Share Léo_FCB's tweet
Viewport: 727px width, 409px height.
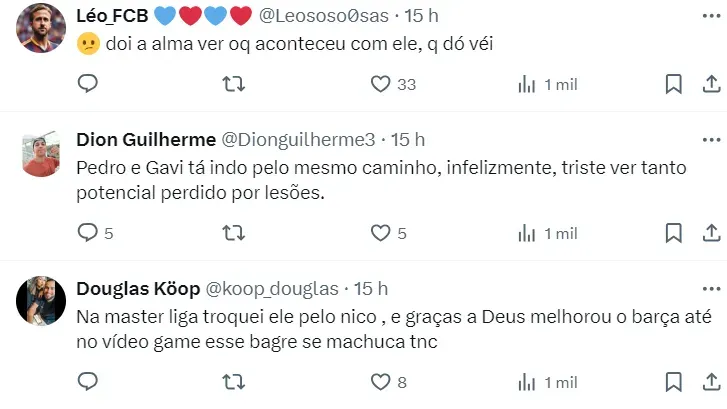(x=711, y=85)
